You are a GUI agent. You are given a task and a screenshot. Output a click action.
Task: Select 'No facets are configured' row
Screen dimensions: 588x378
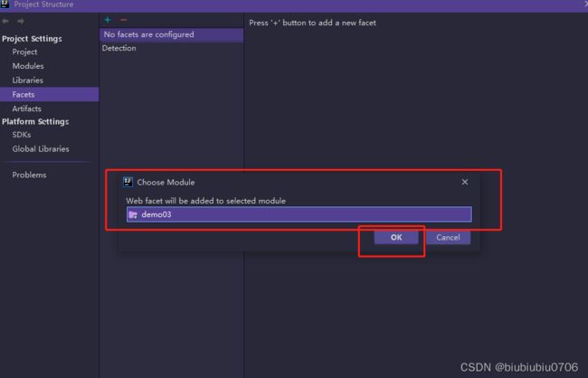[171, 34]
